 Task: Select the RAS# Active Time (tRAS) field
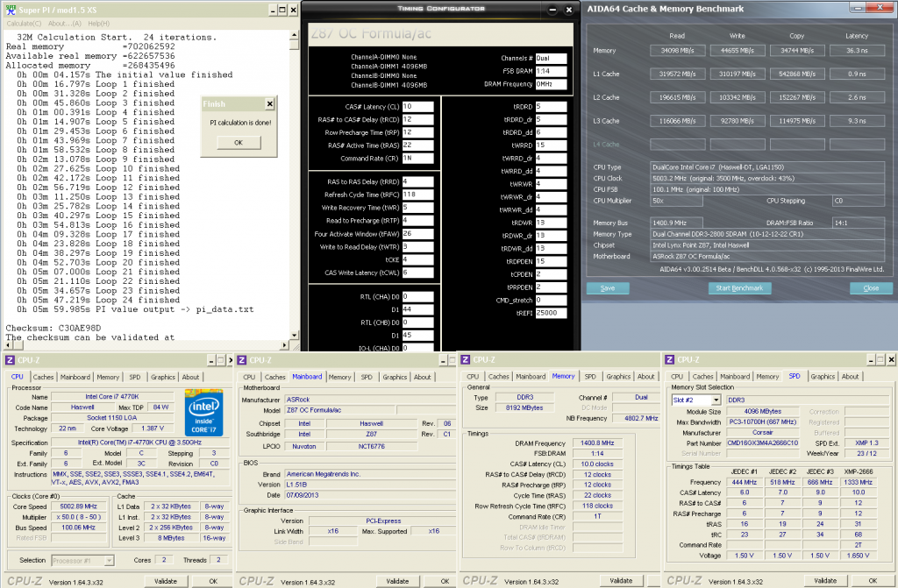417,145
